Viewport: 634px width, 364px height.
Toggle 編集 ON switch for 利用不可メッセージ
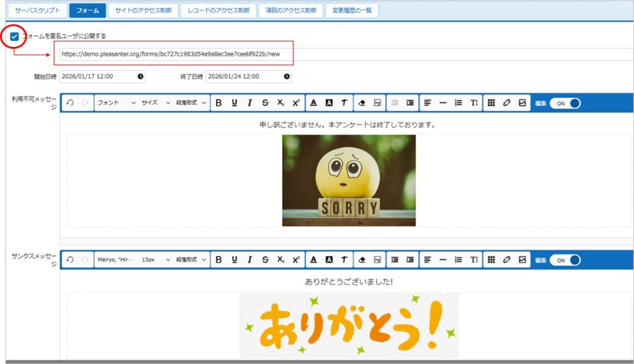pyautogui.click(x=565, y=103)
